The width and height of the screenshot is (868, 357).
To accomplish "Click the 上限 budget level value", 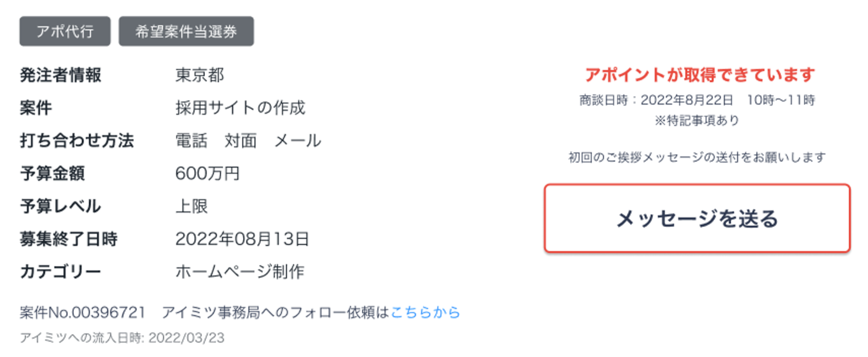I will pyautogui.click(x=192, y=206).
